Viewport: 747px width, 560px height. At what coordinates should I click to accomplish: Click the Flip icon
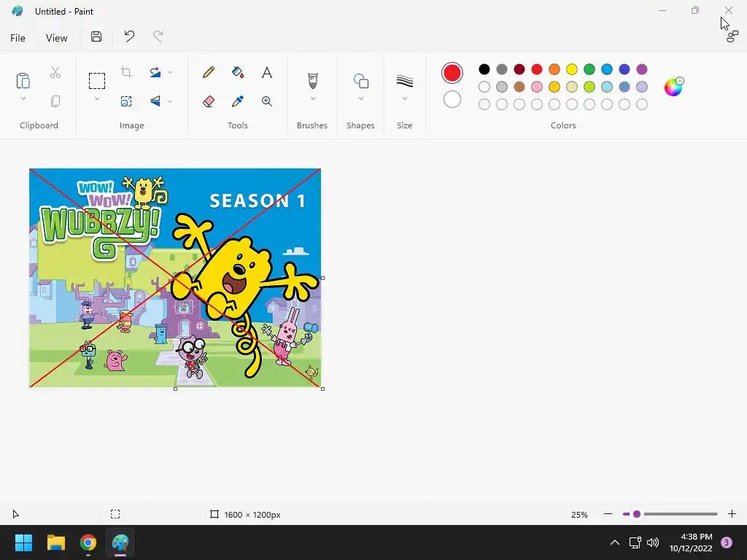pyautogui.click(x=155, y=101)
